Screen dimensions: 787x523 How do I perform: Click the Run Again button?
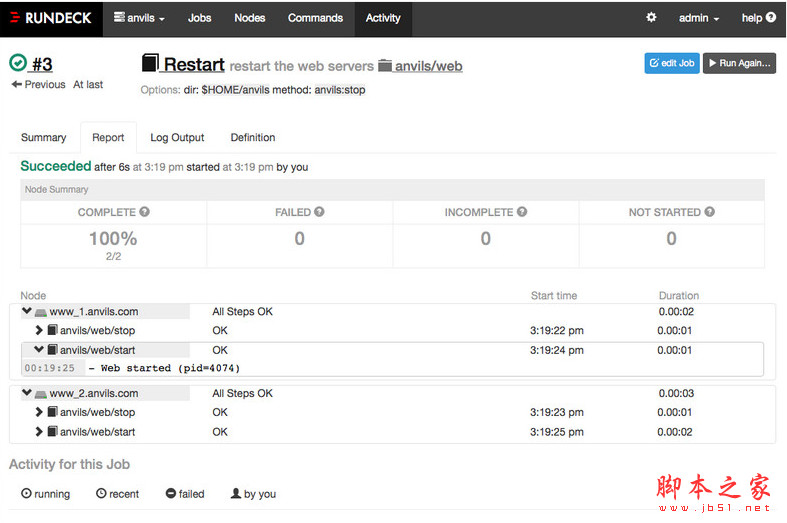(x=739, y=63)
